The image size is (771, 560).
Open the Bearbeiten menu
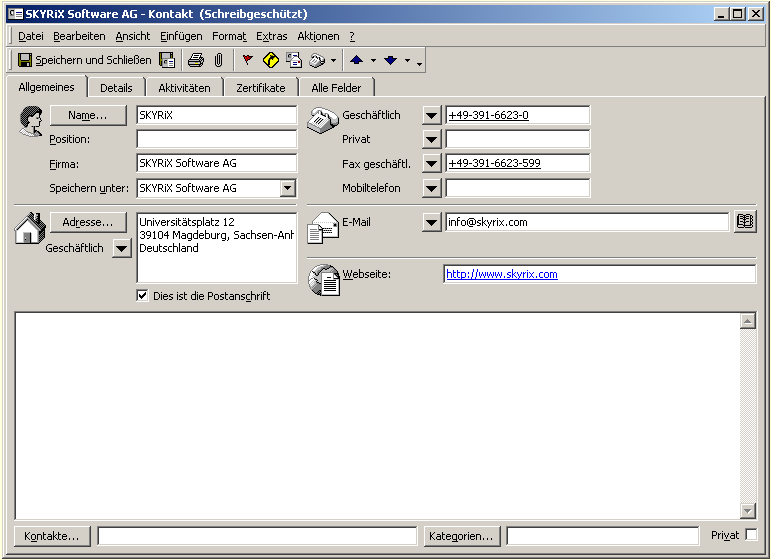[79, 36]
